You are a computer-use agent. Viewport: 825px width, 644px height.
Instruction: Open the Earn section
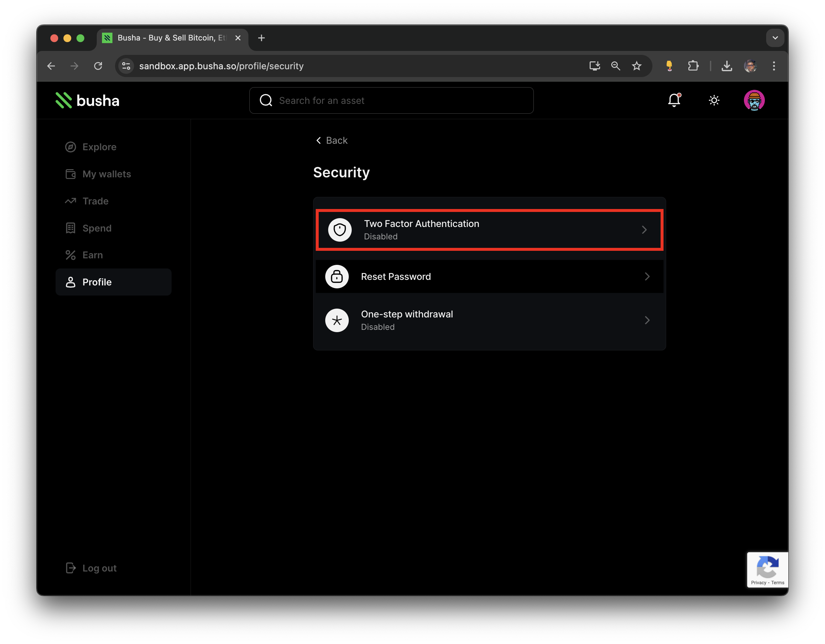(x=92, y=255)
